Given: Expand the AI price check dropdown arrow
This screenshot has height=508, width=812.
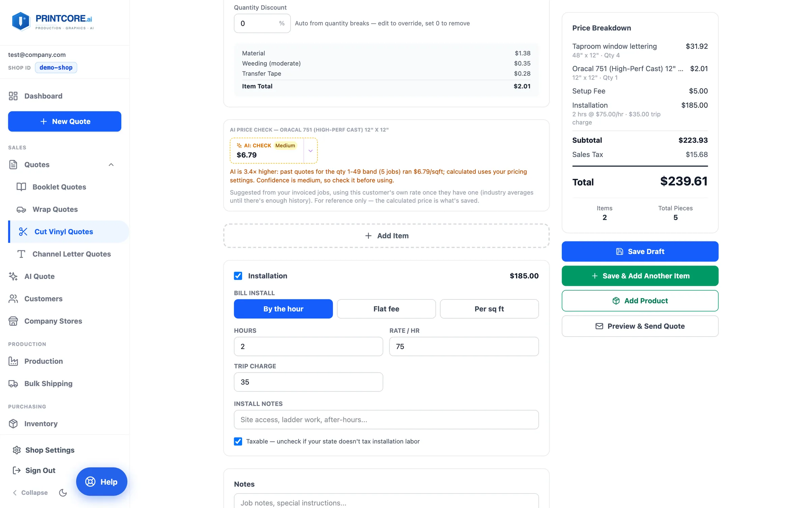Looking at the screenshot, I should point(311,151).
